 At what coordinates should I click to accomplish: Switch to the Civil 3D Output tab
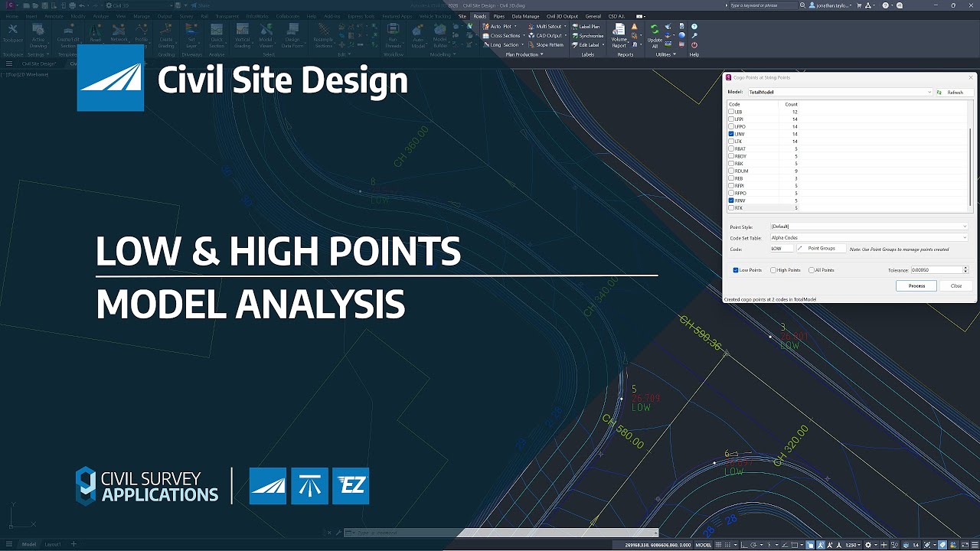[562, 16]
